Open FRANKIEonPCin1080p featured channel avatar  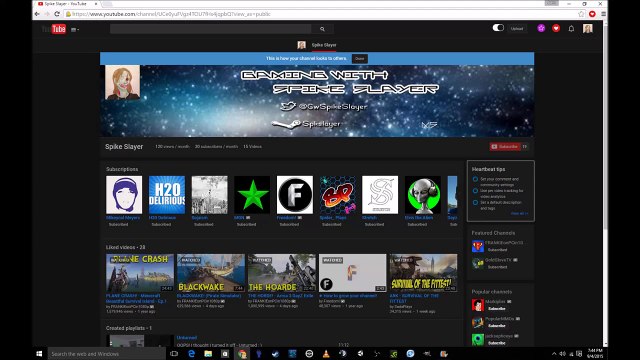478,246
